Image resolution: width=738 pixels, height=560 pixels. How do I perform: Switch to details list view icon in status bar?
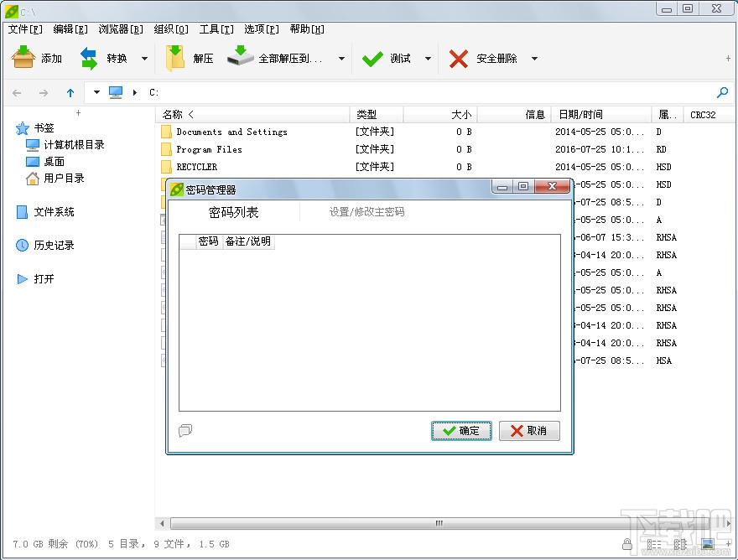click(654, 544)
